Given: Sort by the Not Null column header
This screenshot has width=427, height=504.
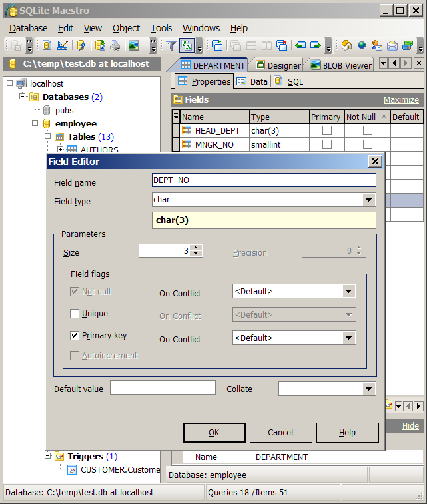Looking at the screenshot, I should 368,117.
